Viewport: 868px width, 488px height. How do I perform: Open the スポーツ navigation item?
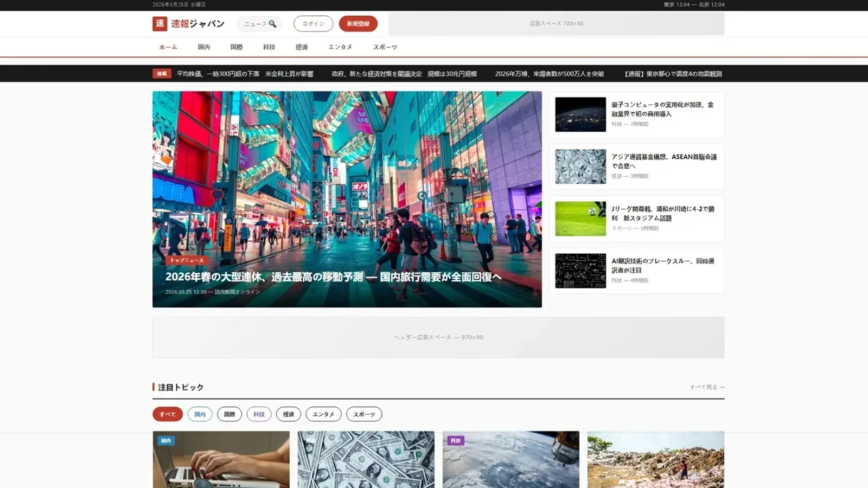pyautogui.click(x=385, y=47)
